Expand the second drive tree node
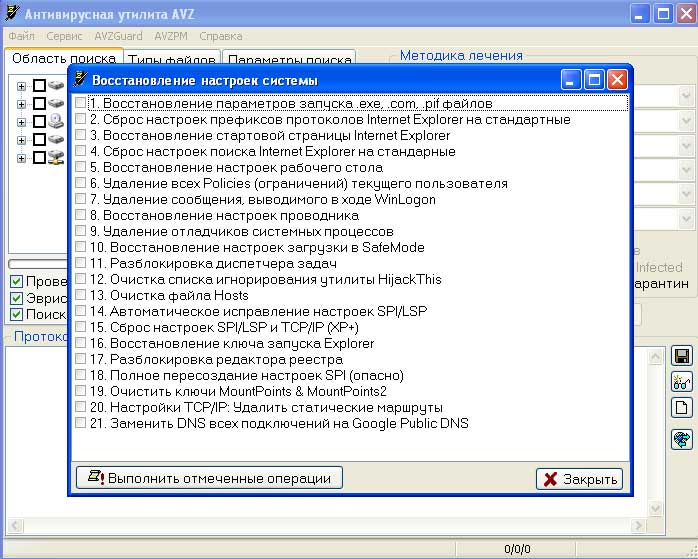Screen dimensions: 698x559 (x=21, y=104)
